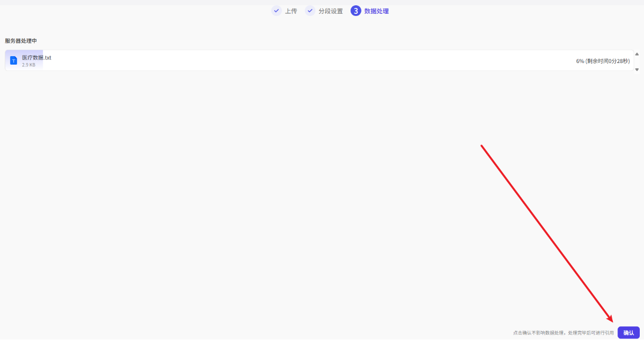Image resolution: width=644 pixels, height=340 pixels.
Task: Click the 2.9 KB file size
Action: [29, 65]
